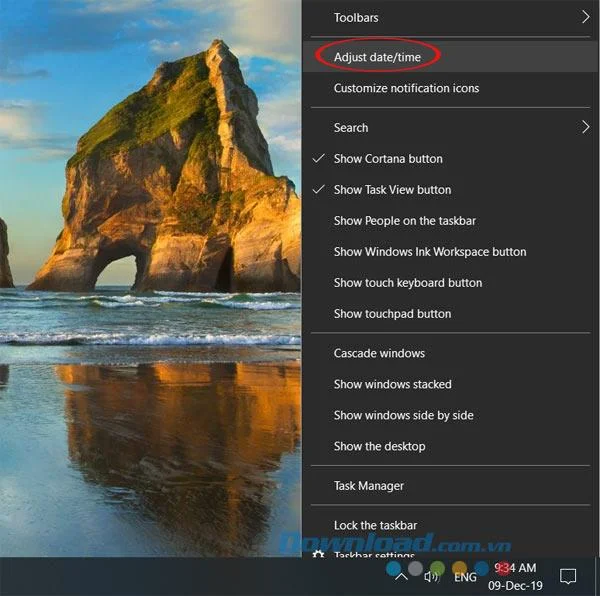Choose Show the desktop

(450, 446)
